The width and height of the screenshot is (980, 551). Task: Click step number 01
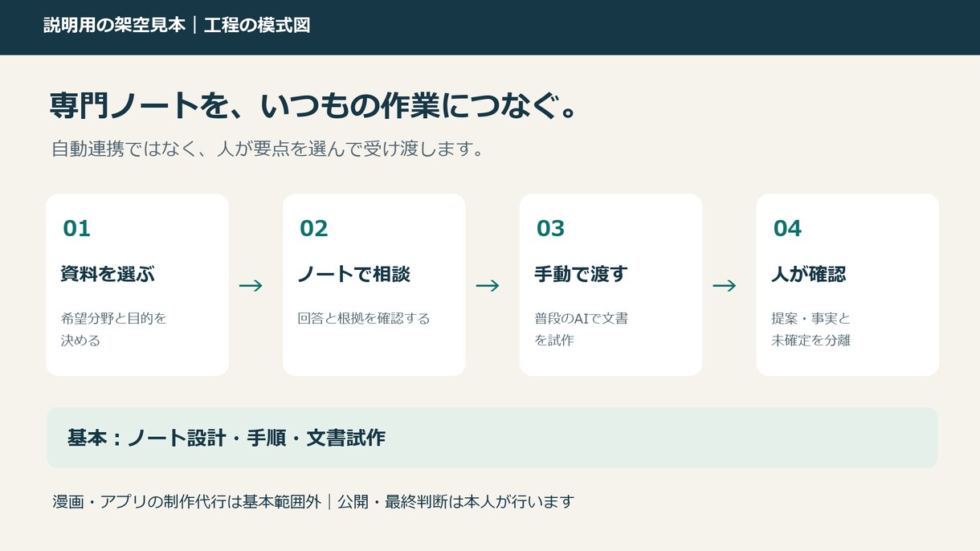pos(77,229)
